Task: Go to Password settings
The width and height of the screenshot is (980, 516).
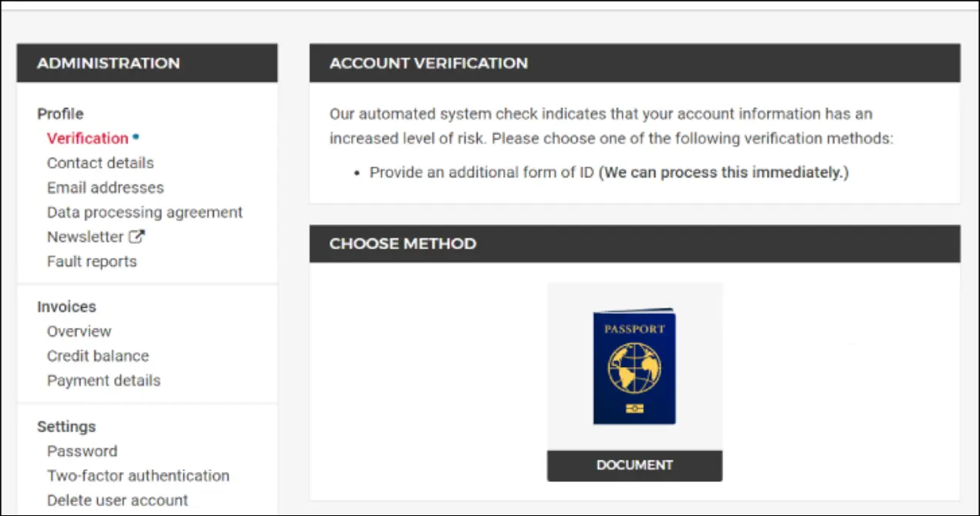Action: point(82,451)
